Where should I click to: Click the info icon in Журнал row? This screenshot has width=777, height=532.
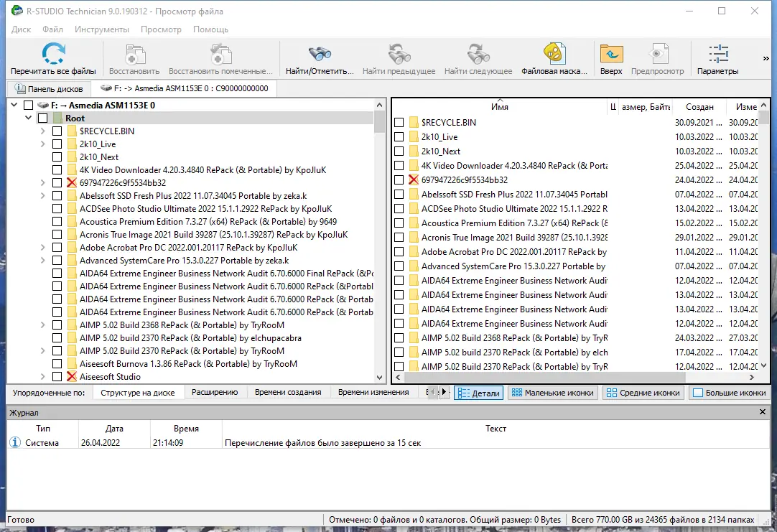pyautogui.click(x=15, y=442)
